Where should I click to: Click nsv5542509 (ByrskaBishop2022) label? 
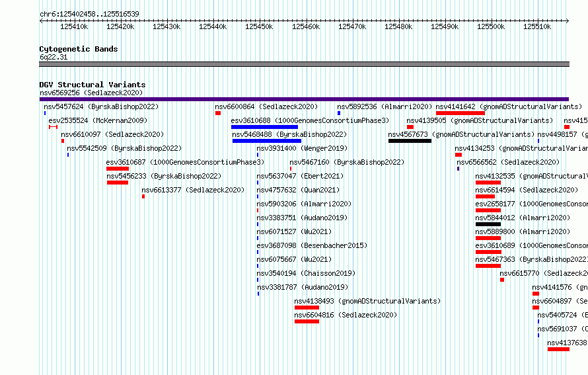pyautogui.click(x=124, y=148)
